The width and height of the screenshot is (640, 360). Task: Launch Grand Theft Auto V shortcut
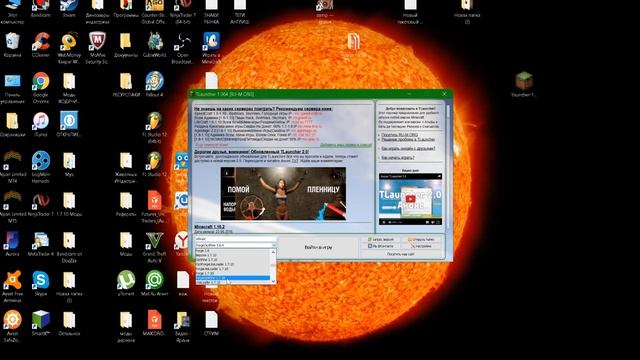pyautogui.click(x=154, y=247)
